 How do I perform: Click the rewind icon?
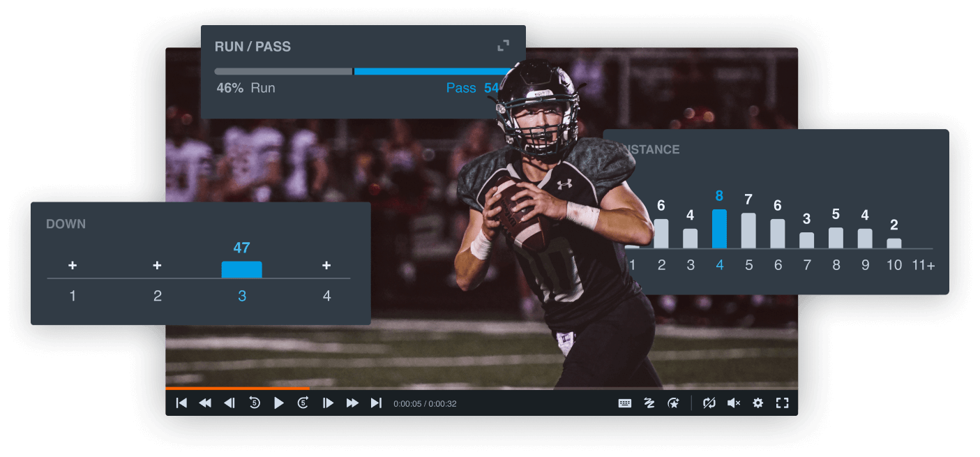205,403
